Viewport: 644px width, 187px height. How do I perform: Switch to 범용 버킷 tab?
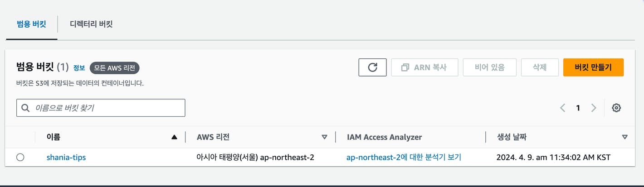pyautogui.click(x=31, y=24)
